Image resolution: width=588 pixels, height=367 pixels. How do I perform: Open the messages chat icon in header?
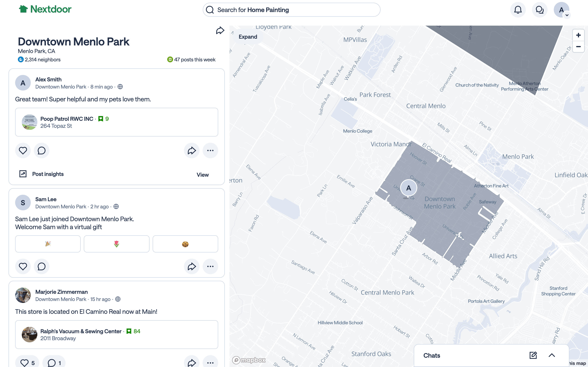coord(539,10)
